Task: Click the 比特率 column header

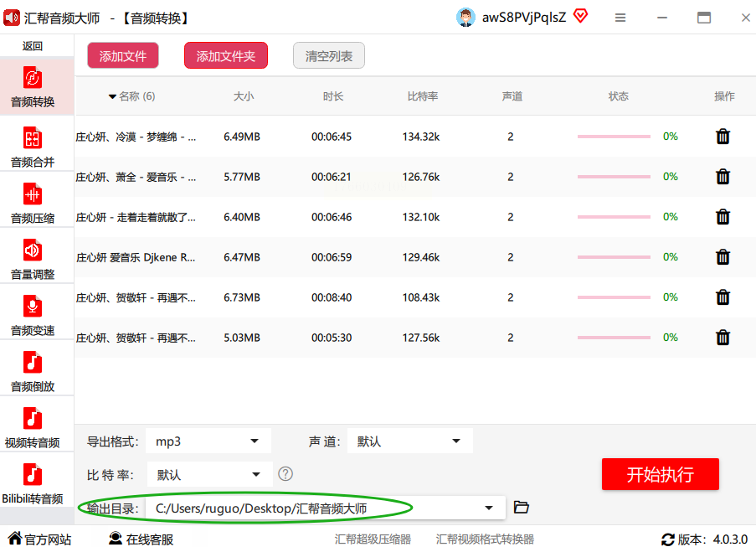Action: 423,96
